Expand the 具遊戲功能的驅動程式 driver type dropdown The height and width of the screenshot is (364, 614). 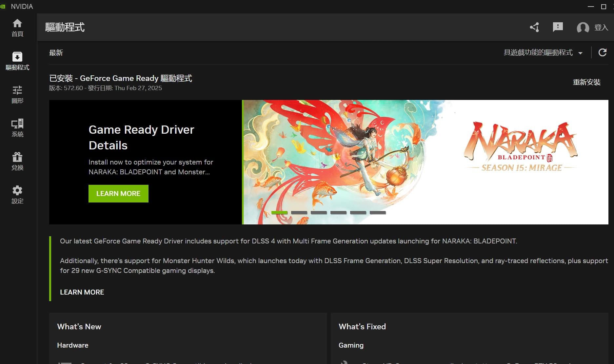(x=543, y=52)
